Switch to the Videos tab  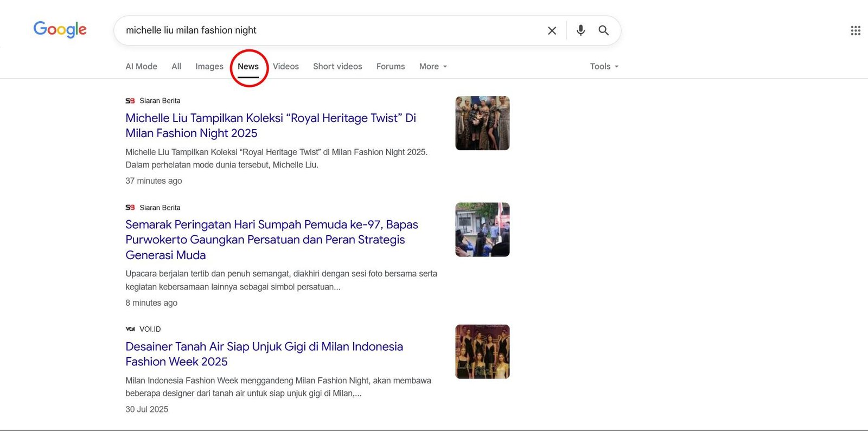(285, 66)
